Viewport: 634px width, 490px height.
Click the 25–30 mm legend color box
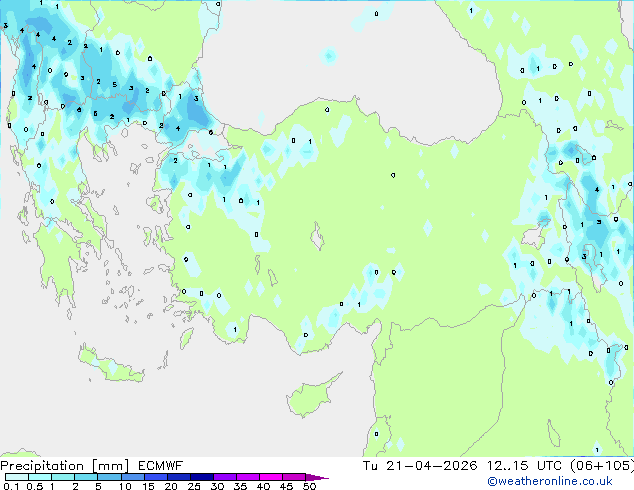pyautogui.click(x=201, y=477)
